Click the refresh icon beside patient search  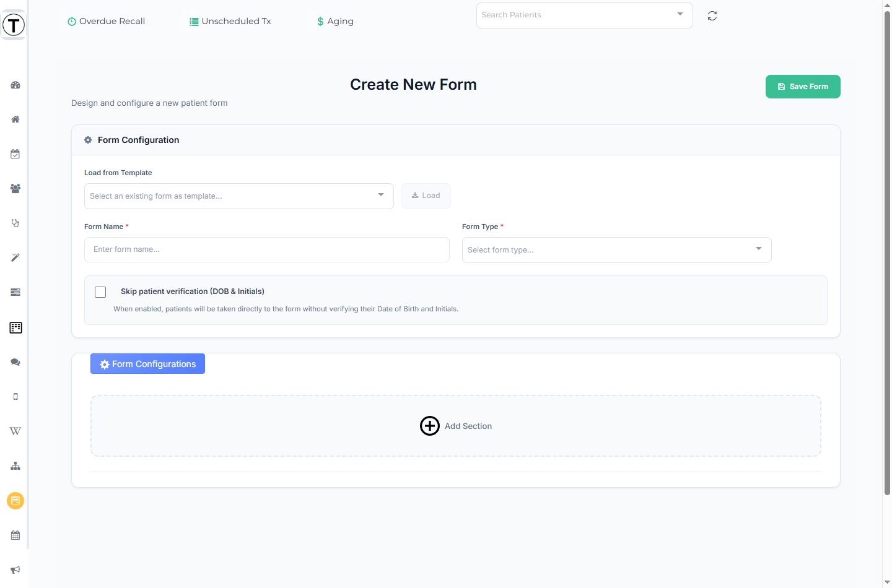click(x=712, y=16)
